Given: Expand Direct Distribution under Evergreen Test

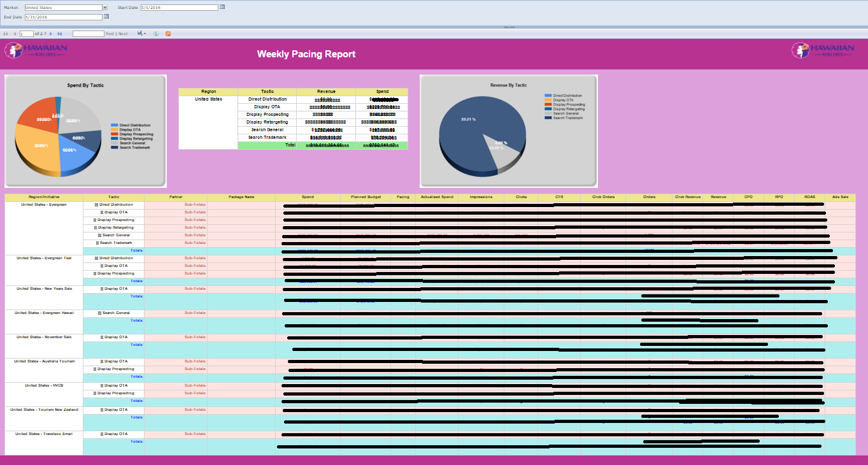Looking at the screenshot, I should [x=96, y=259].
